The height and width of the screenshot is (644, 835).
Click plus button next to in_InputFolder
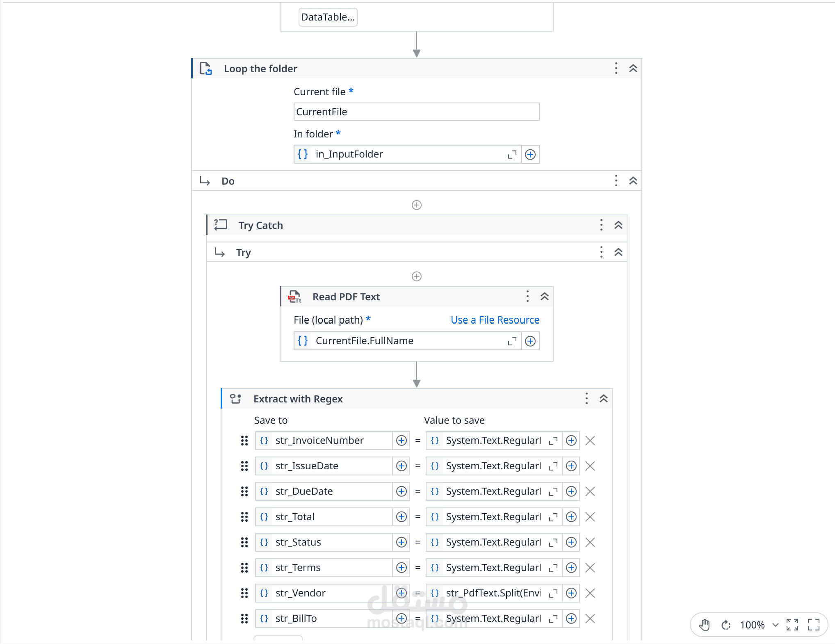[x=530, y=155]
